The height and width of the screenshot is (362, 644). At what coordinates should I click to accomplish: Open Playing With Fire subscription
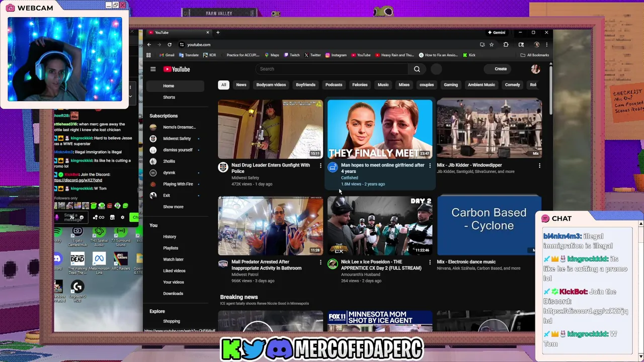pos(175,184)
